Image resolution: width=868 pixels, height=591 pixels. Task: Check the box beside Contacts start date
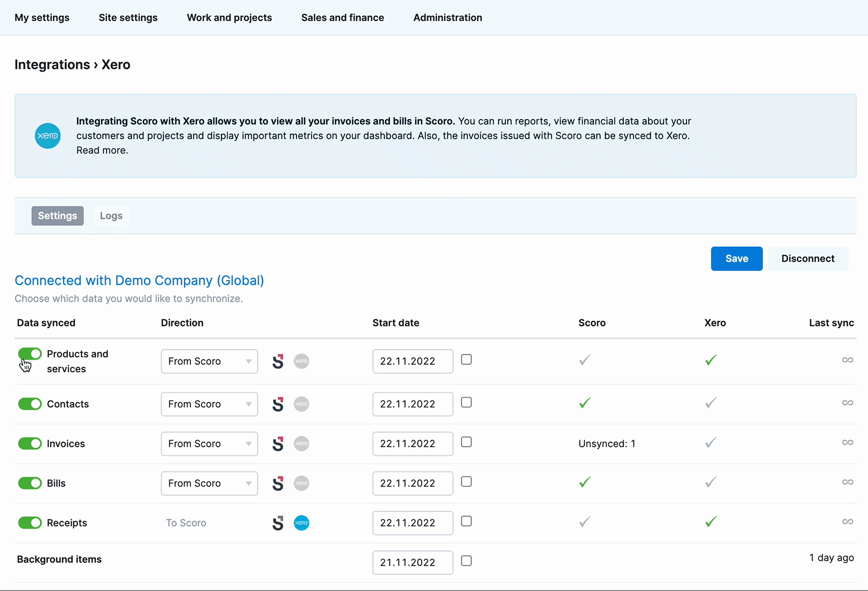[466, 402]
